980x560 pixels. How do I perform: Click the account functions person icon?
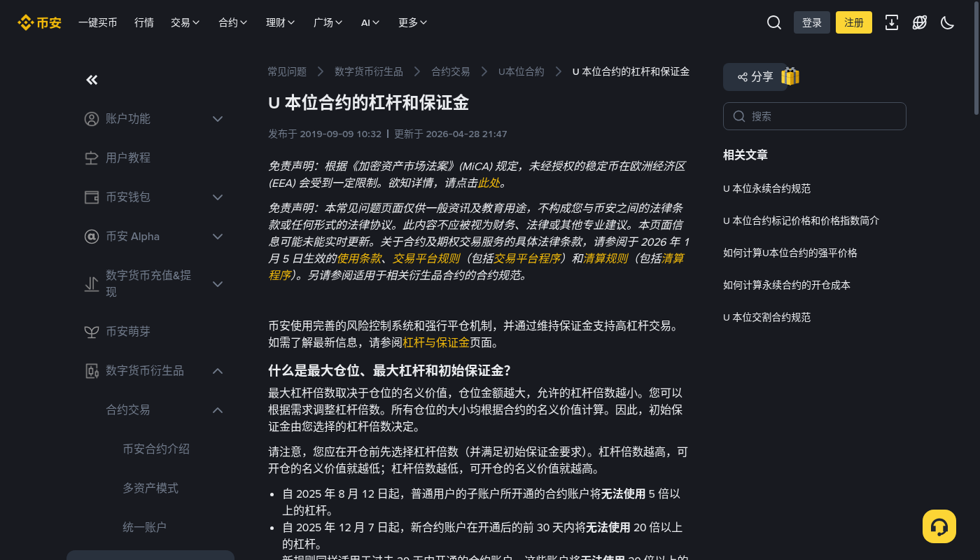(x=92, y=119)
